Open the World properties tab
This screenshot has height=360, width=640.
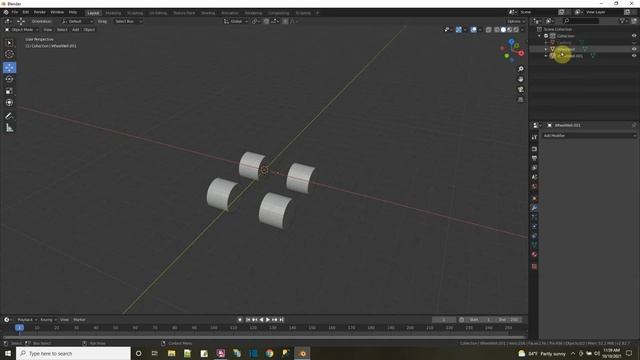click(534, 187)
